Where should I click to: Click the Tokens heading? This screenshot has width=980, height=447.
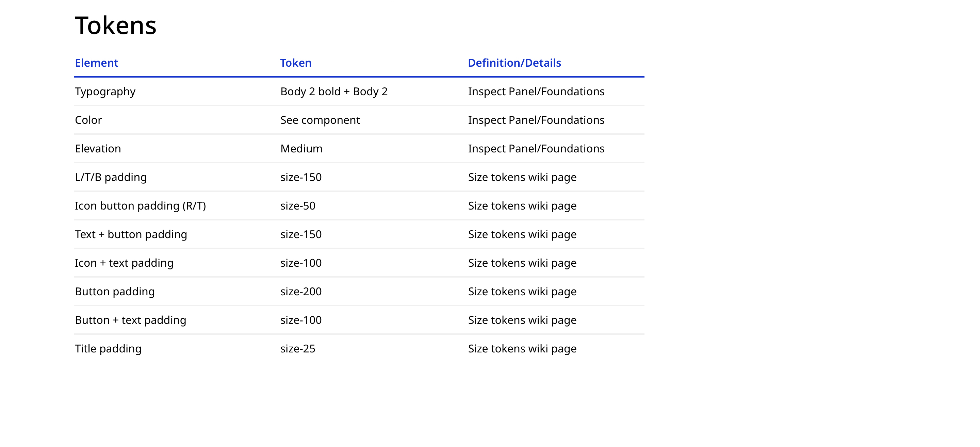tap(115, 26)
